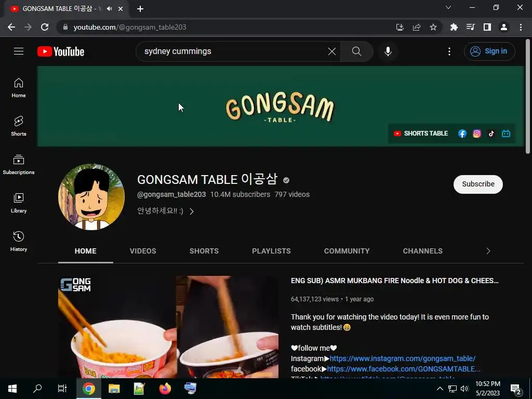The height and width of the screenshot is (399, 532).
Task: Share this page icon
Action: pyautogui.click(x=417, y=27)
